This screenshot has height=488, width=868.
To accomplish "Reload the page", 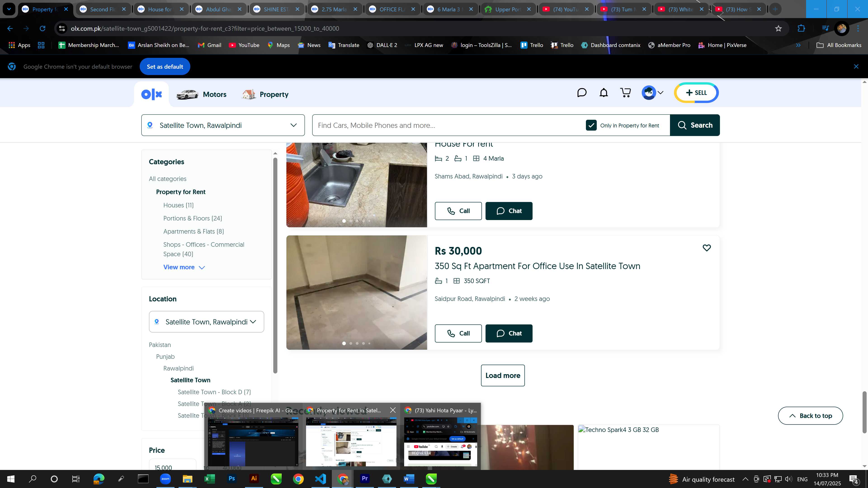I will [x=42, y=29].
